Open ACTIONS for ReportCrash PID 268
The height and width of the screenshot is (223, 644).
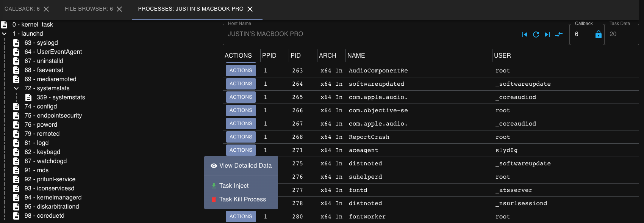241,137
